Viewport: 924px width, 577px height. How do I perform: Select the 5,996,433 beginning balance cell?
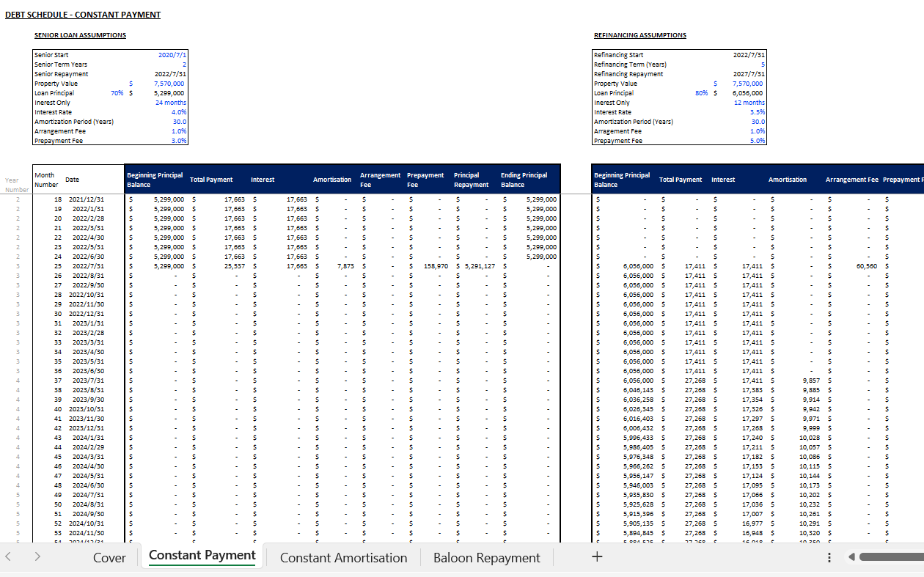click(x=638, y=438)
